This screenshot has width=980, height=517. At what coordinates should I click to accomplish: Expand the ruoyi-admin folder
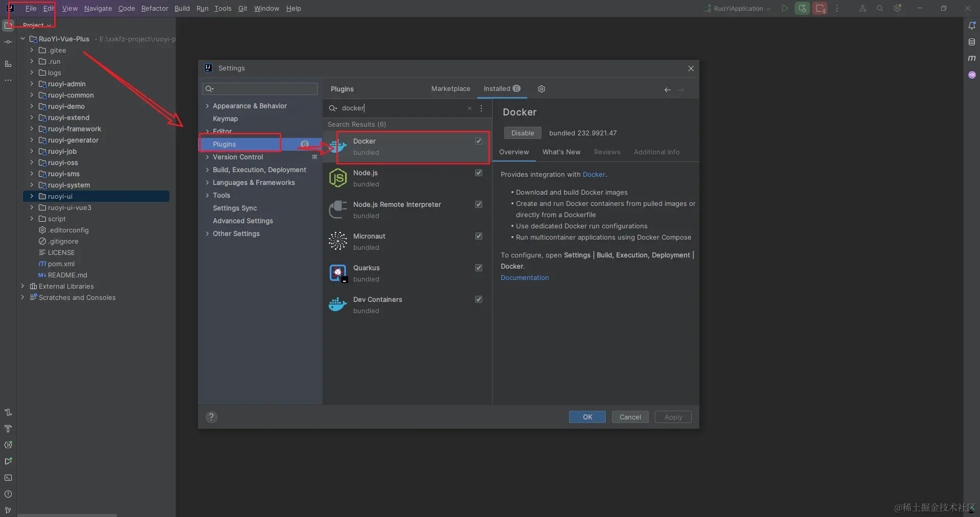coord(32,84)
